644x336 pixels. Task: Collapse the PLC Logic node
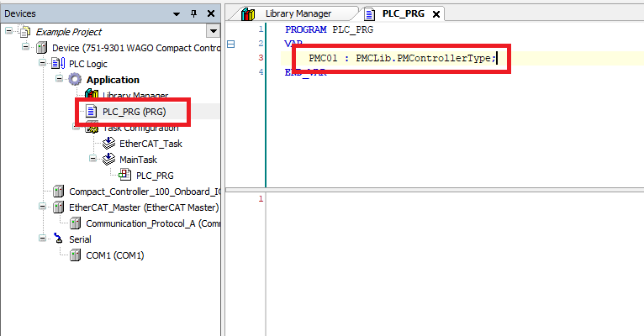(x=42, y=64)
